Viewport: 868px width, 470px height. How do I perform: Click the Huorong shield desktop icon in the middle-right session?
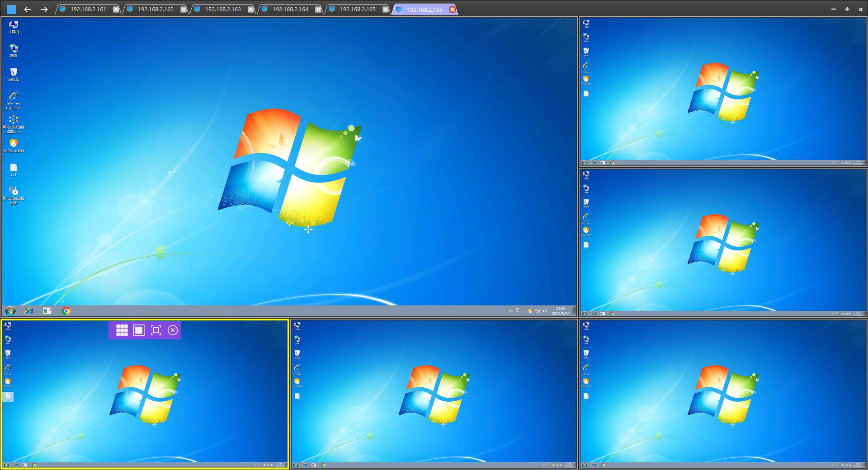point(586,230)
